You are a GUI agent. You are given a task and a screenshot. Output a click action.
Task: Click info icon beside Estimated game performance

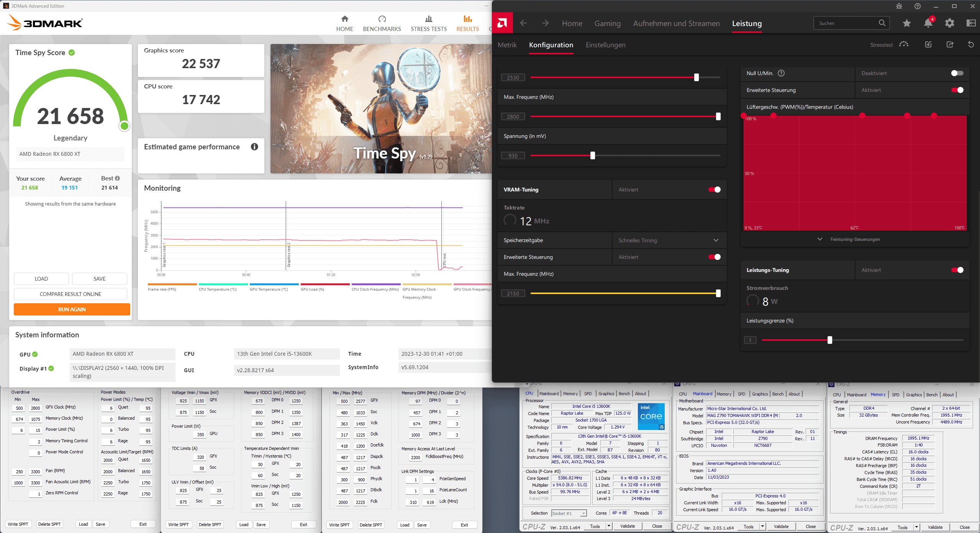[x=254, y=147]
